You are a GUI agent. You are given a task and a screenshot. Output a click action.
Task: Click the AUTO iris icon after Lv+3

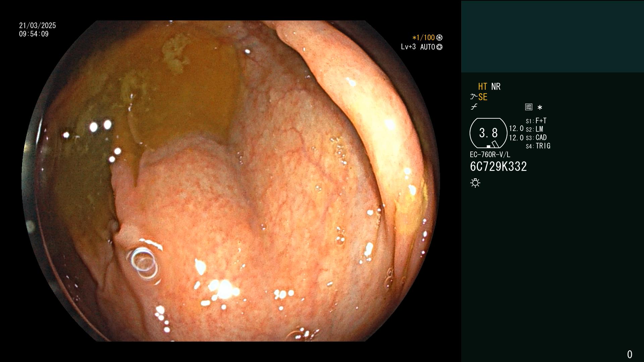tap(439, 47)
